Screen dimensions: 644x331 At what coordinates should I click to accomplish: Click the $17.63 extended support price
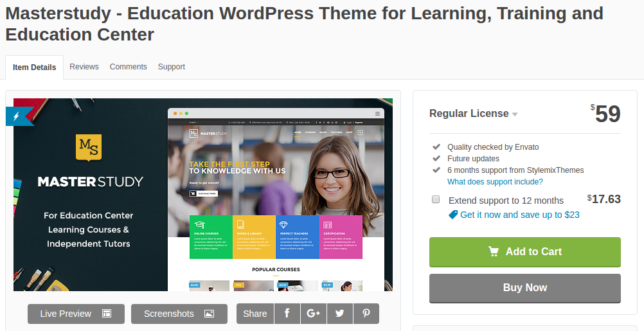pyautogui.click(x=604, y=199)
